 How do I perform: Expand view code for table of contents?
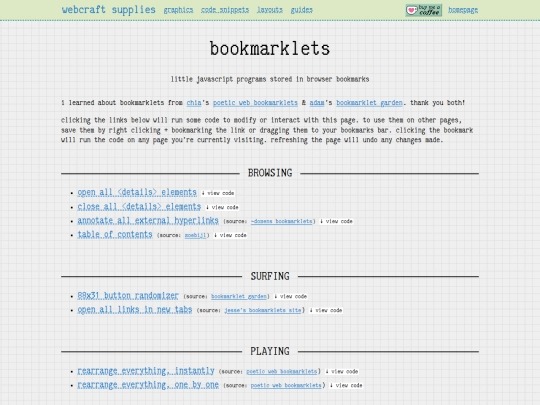pyautogui.click(x=230, y=235)
